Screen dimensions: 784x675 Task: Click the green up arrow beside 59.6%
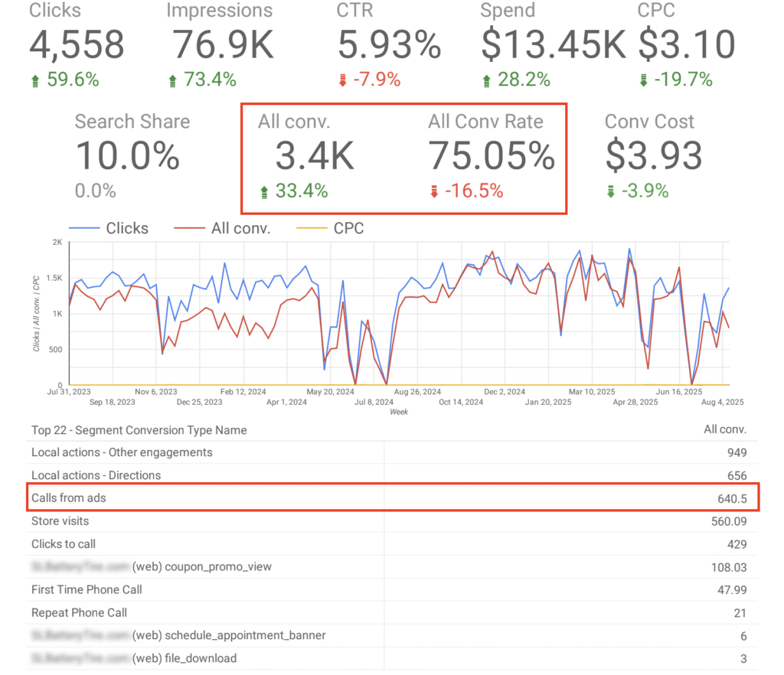pyautogui.click(x=34, y=80)
